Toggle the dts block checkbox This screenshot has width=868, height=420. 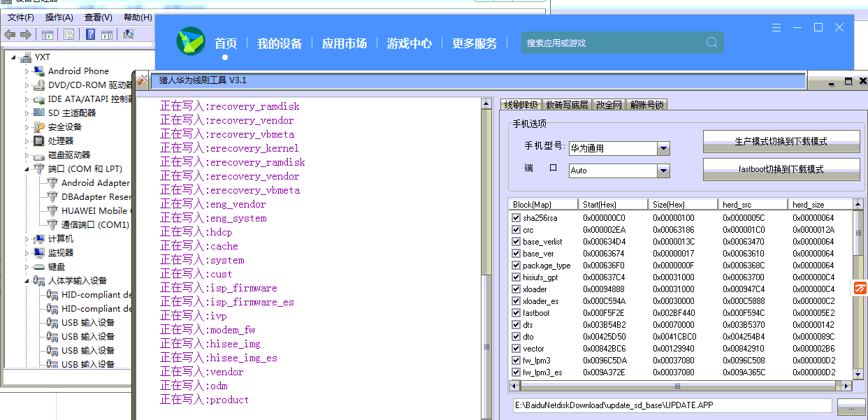pyautogui.click(x=516, y=324)
